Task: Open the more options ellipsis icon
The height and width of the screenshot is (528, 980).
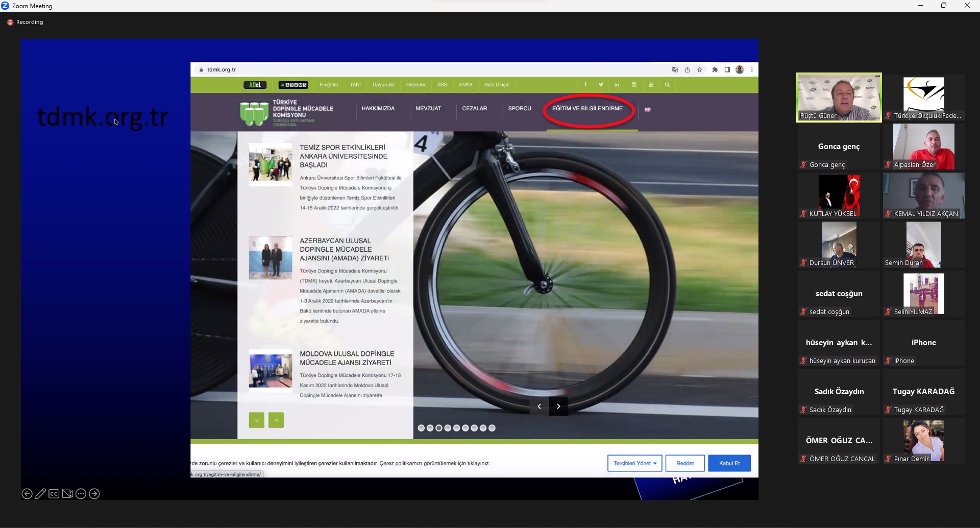Action: (81, 494)
